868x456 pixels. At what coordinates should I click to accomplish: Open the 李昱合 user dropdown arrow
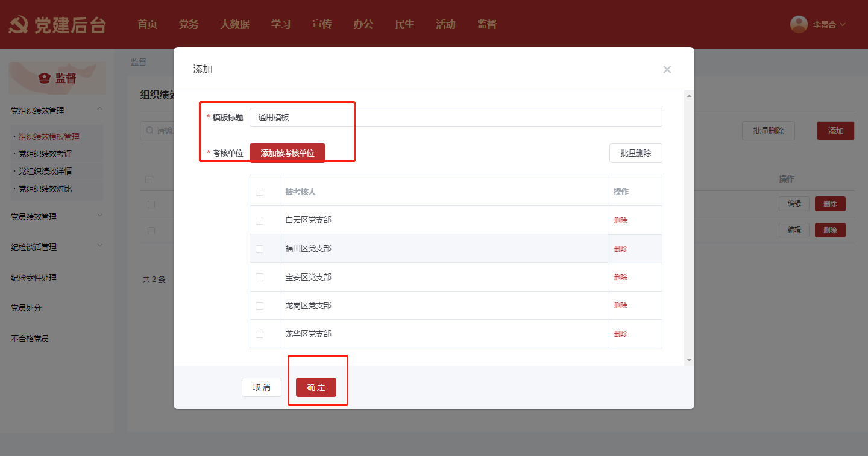point(843,25)
